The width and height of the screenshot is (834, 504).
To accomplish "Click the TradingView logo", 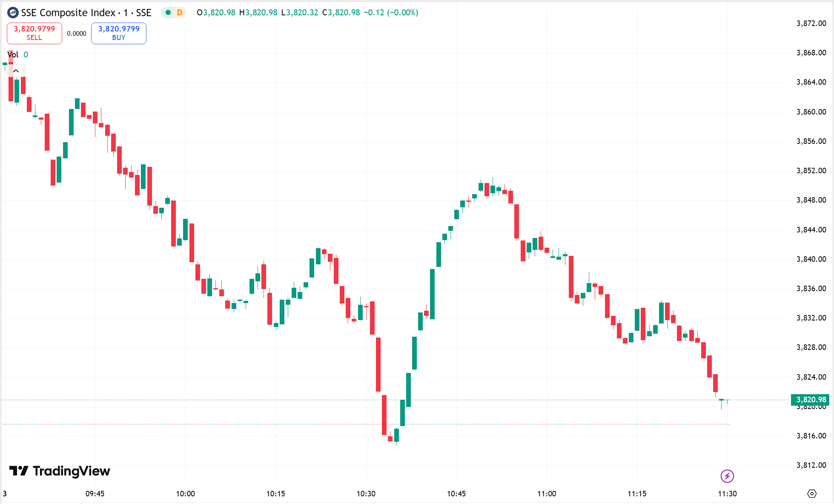I will [60, 471].
